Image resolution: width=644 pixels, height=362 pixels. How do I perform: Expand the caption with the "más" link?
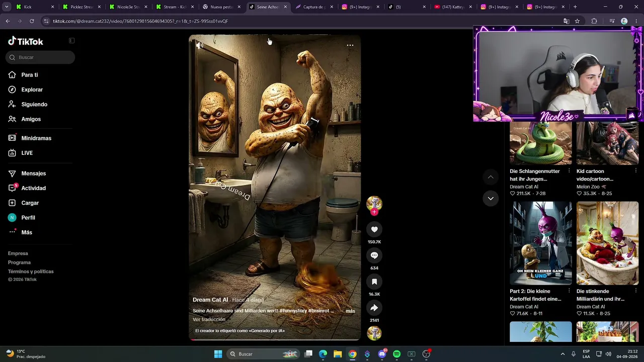350,311
